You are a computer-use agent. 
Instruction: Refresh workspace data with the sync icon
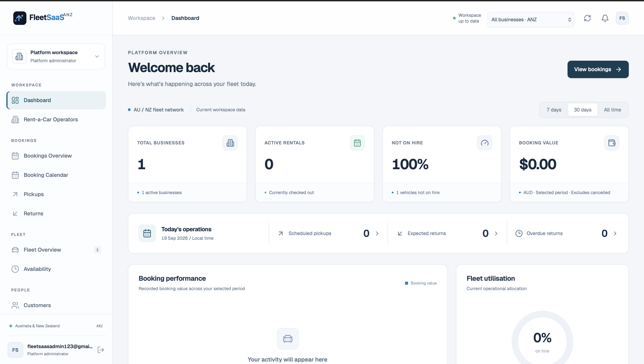587,18
